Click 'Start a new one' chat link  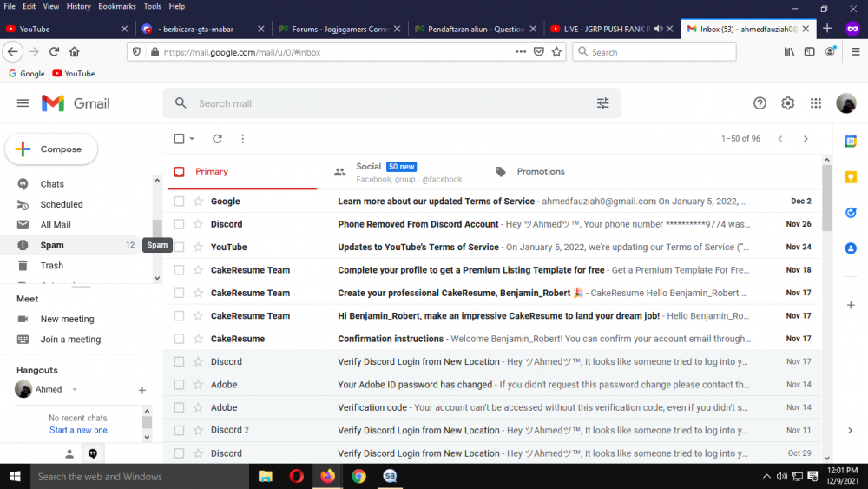point(78,430)
